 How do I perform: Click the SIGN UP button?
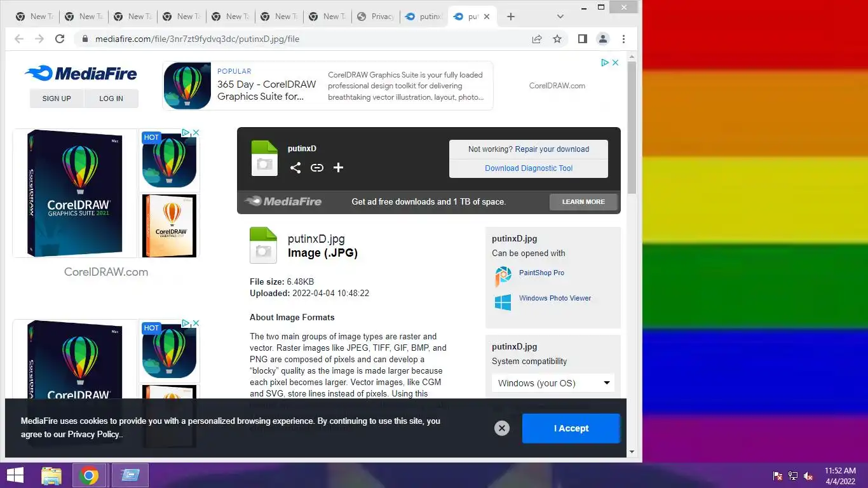(57, 98)
